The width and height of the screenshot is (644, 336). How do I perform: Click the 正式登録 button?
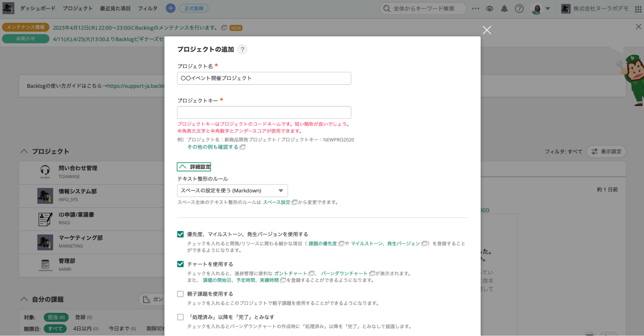(194, 8)
